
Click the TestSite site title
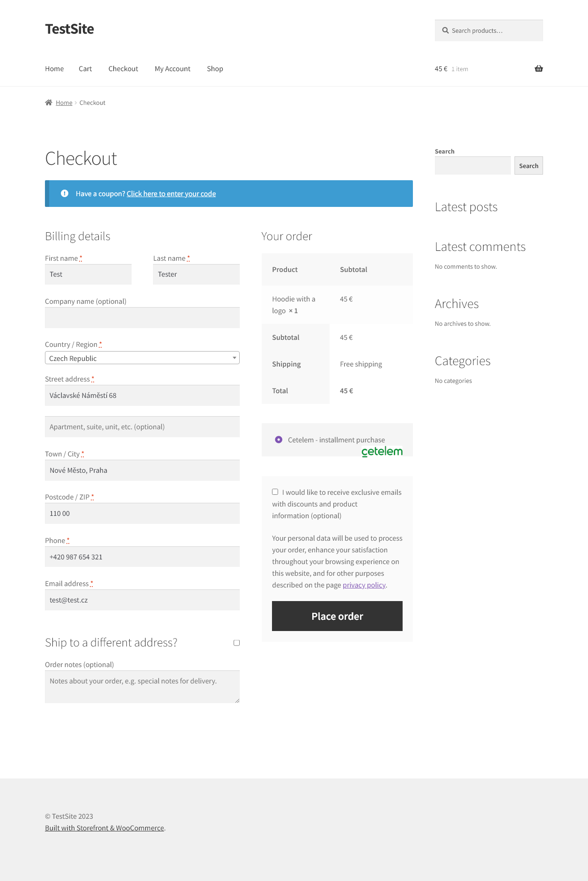click(69, 29)
